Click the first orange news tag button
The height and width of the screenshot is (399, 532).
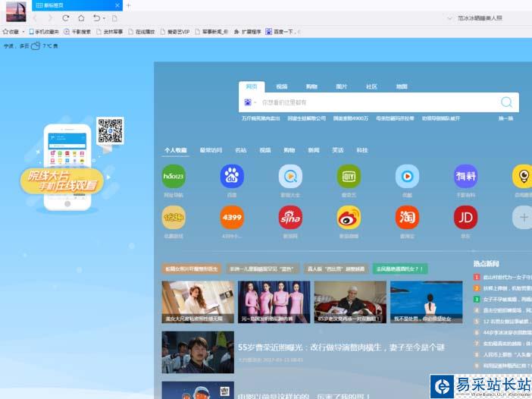[x=192, y=269]
